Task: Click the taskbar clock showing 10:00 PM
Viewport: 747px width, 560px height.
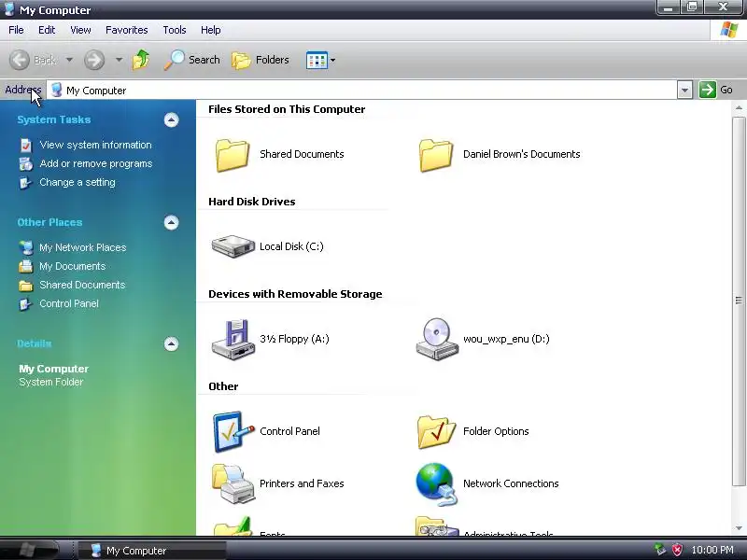Action: (712, 550)
